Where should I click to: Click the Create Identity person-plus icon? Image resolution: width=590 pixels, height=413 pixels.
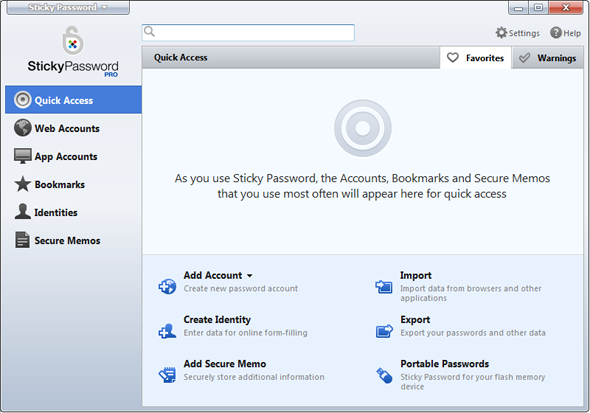[x=167, y=331]
